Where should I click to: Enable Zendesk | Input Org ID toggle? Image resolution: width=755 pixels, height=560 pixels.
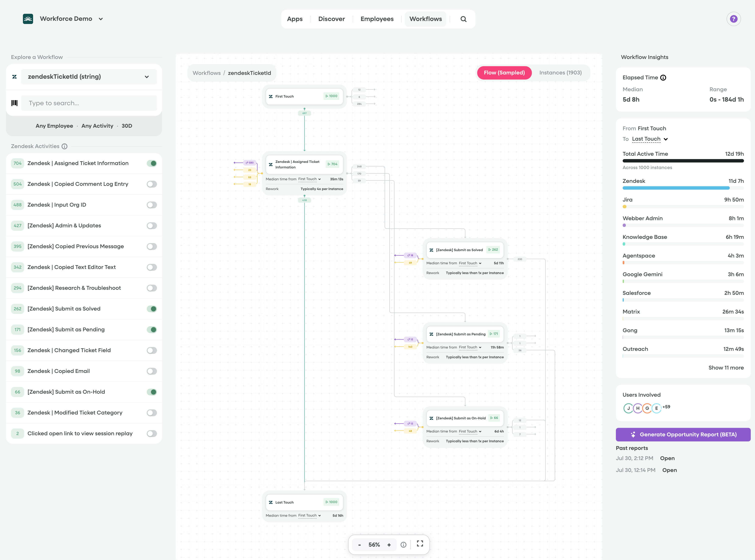point(152,205)
